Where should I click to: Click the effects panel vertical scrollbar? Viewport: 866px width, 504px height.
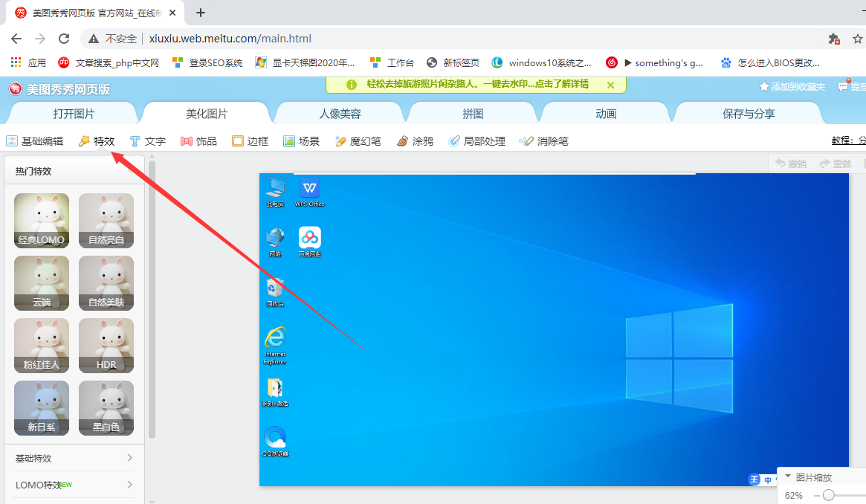click(x=152, y=299)
